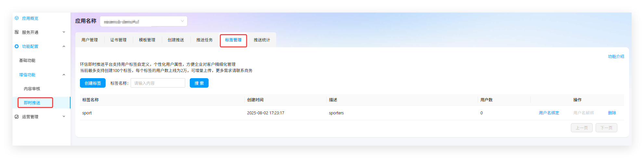Delete the sport tag via 删除
644x158 pixels.
pyautogui.click(x=612, y=113)
